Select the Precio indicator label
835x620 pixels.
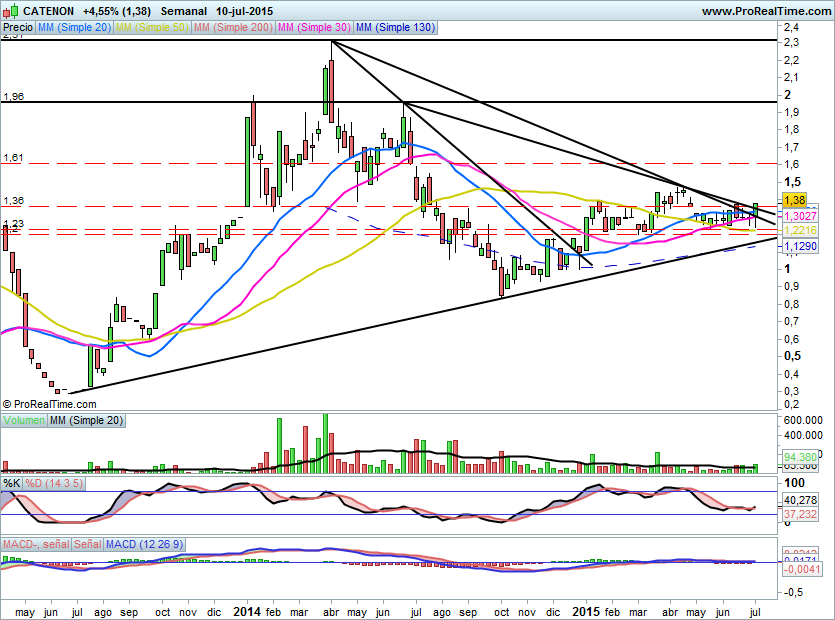[x=17, y=29]
